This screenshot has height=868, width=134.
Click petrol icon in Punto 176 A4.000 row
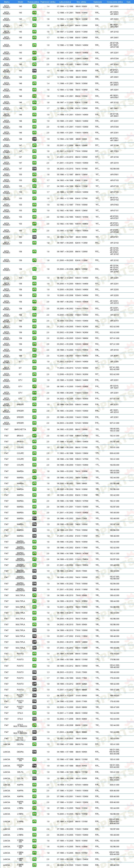[x=34, y=654]
